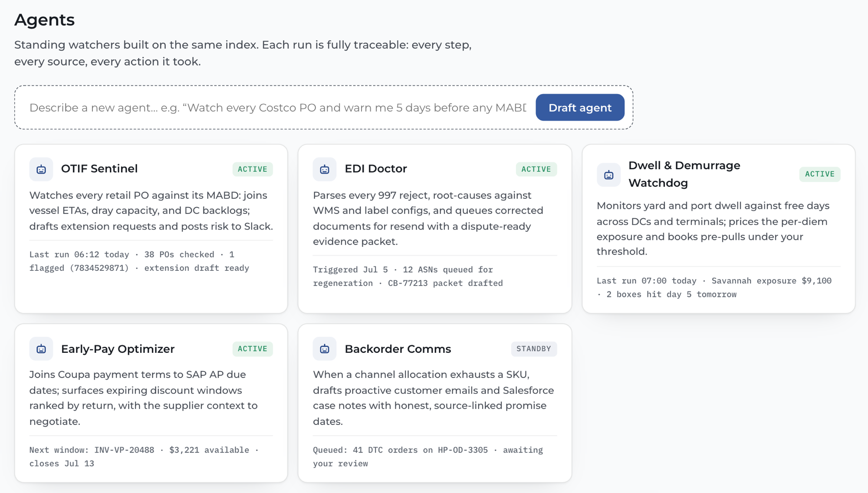Click the EDI Doctor robot icon
The image size is (868, 493).
tap(325, 169)
